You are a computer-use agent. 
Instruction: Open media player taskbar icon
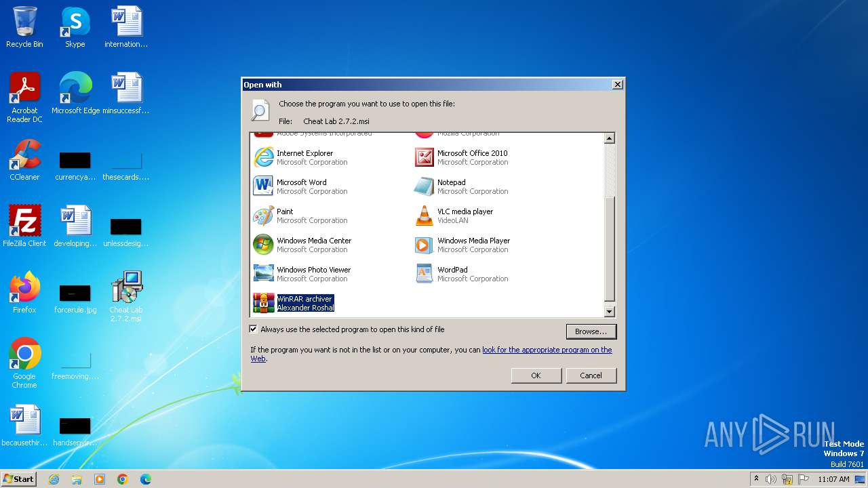(100, 479)
